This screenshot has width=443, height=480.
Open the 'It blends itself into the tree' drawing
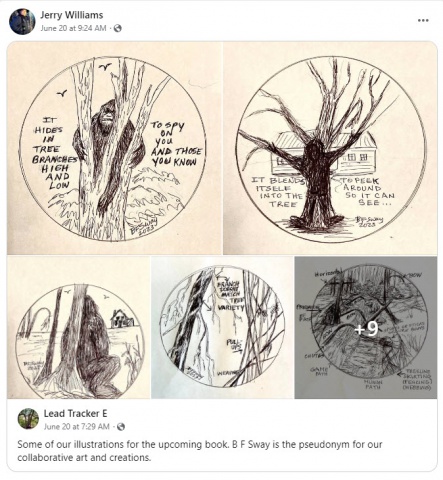[330, 148]
